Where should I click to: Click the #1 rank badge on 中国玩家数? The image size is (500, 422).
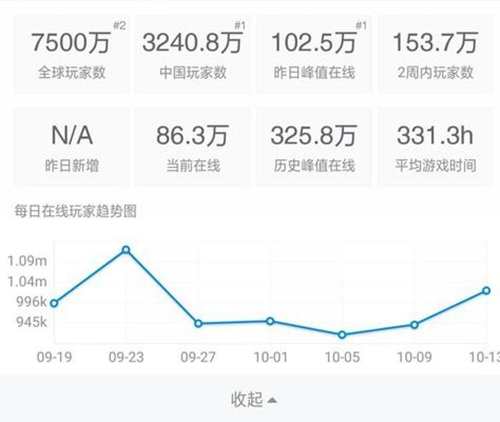click(240, 25)
